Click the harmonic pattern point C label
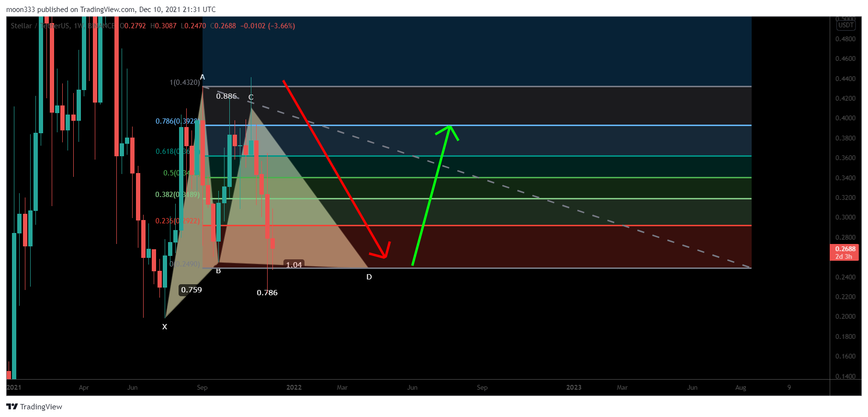Screen dimensions: 868x417 251,97
